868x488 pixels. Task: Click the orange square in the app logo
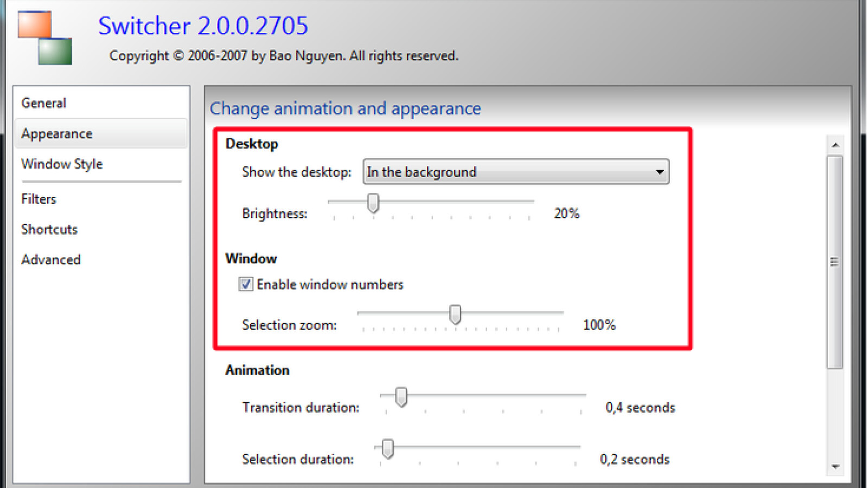(x=34, y=24)
